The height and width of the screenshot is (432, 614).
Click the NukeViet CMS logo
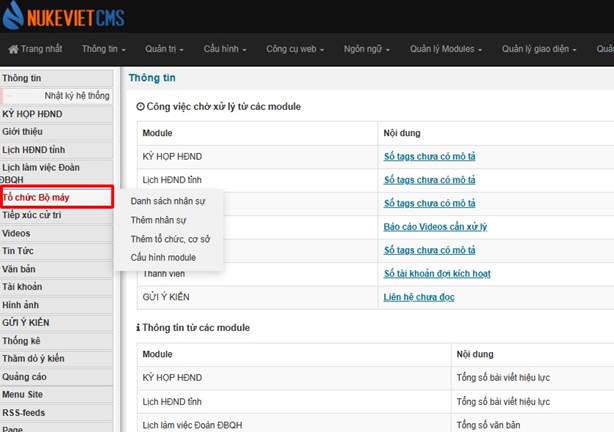click(70, 17)
